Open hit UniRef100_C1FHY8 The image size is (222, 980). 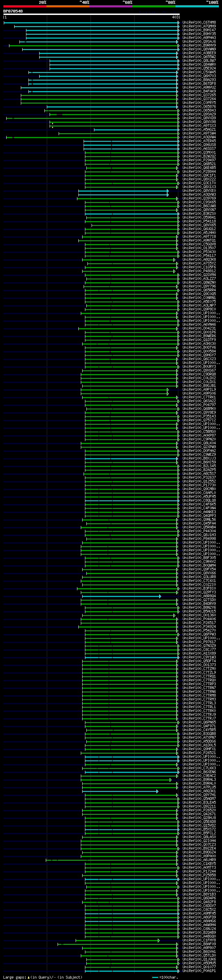pos(199,940)
